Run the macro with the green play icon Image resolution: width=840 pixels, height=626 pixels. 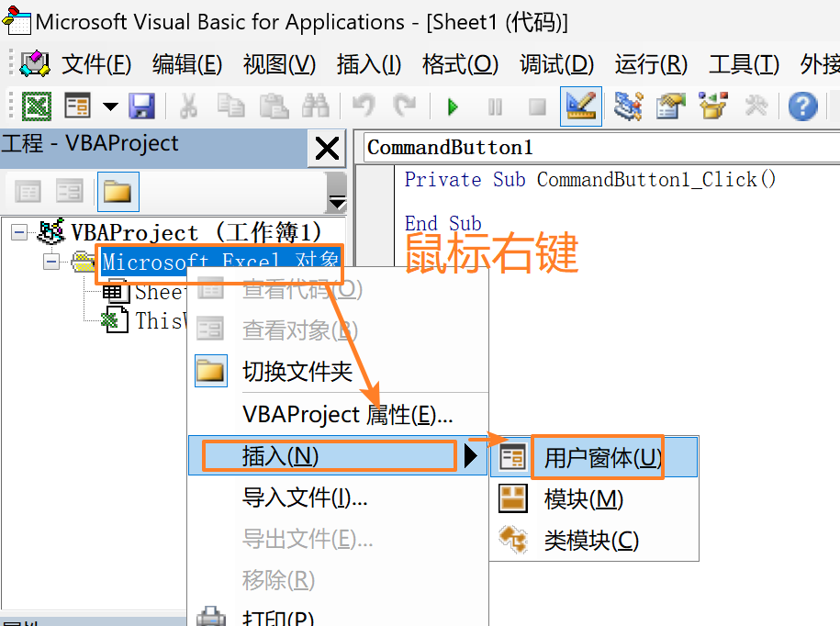click(453, 107)
